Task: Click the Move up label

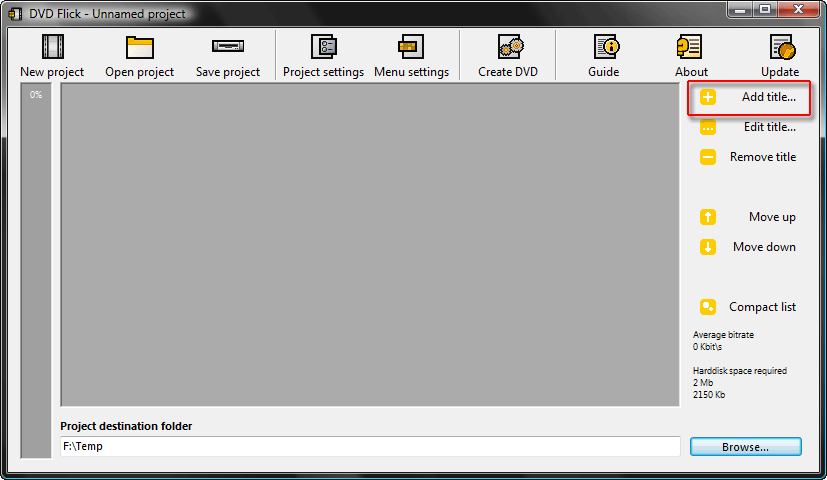Action: pyautogui.click(x=772, y=217)
